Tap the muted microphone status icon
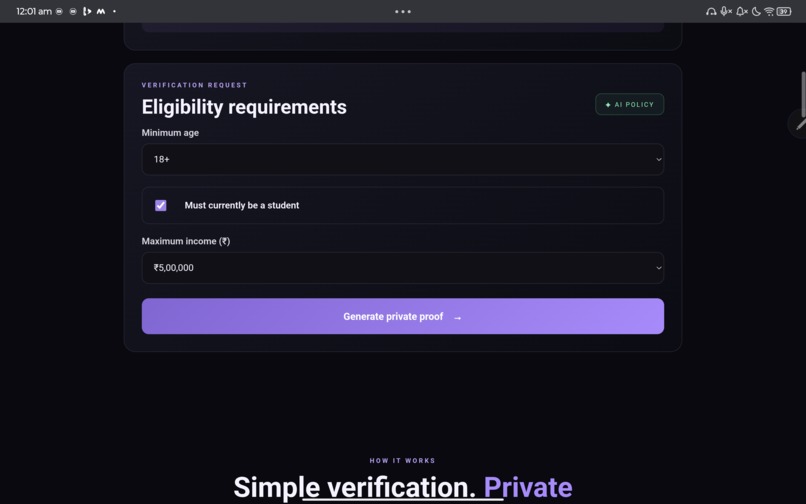 point(726,11)
